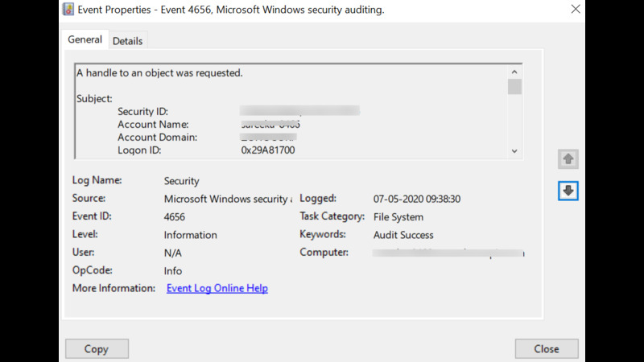Click the OpCode value Info
644x362 pixels.
tap(173, 271)
